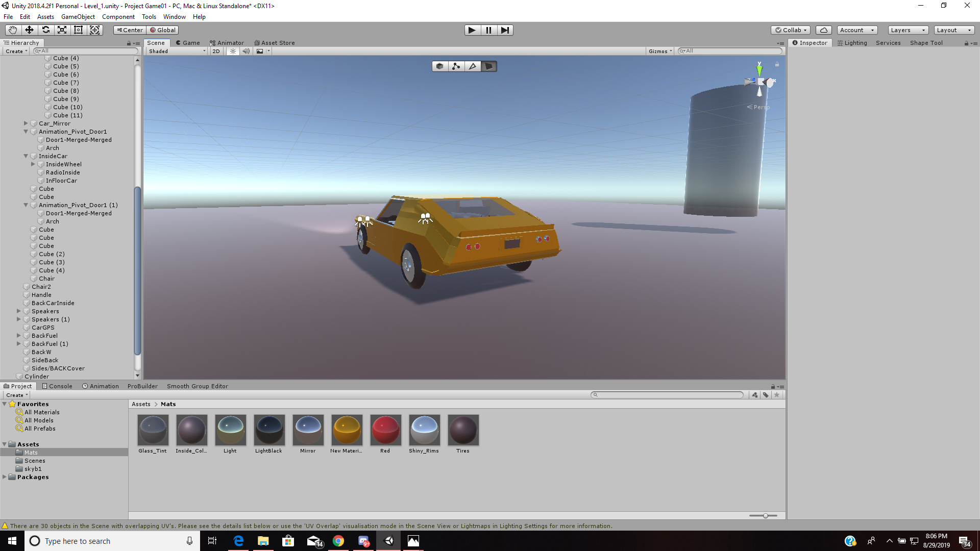
Task: Toggle scene audio speaker icon
Action: pos(246,51)
